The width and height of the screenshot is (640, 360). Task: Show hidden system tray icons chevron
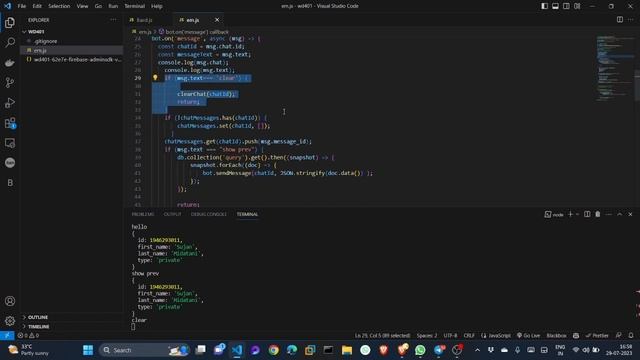[477, 350]
